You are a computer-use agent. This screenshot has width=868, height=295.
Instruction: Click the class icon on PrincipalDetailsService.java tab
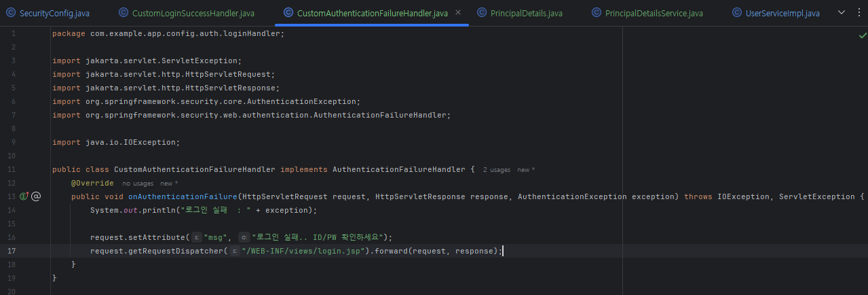point(597,13)
